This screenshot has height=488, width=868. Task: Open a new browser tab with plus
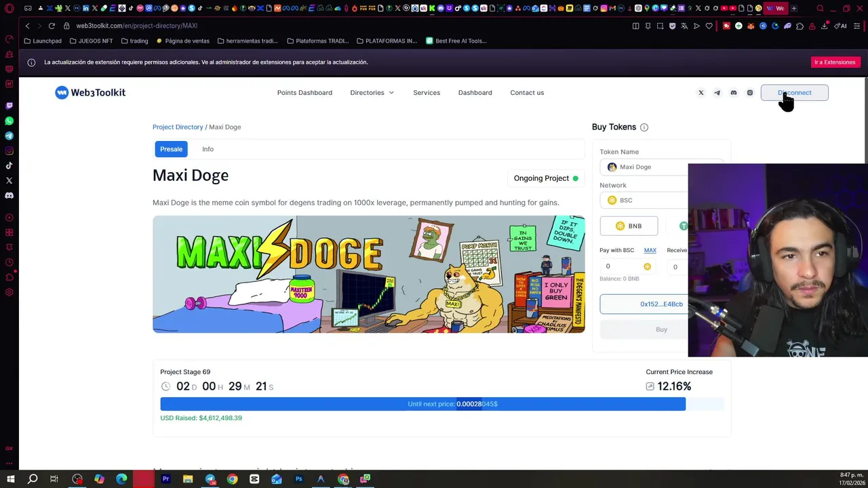point(794,9)
